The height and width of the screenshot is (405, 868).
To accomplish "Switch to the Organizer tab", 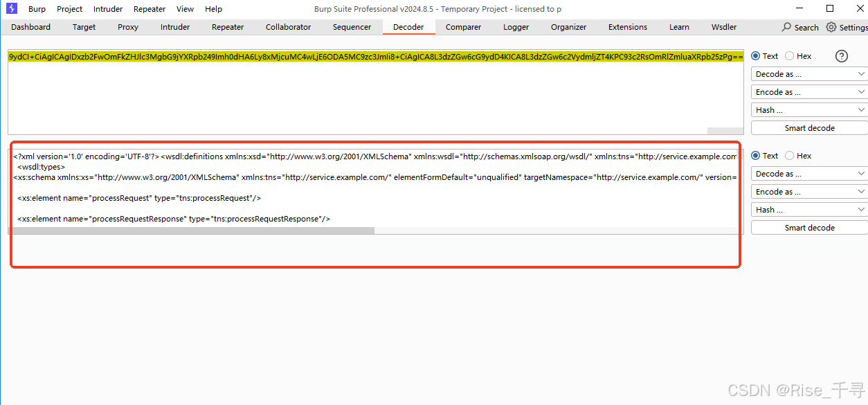I will [x=568, y=27].
